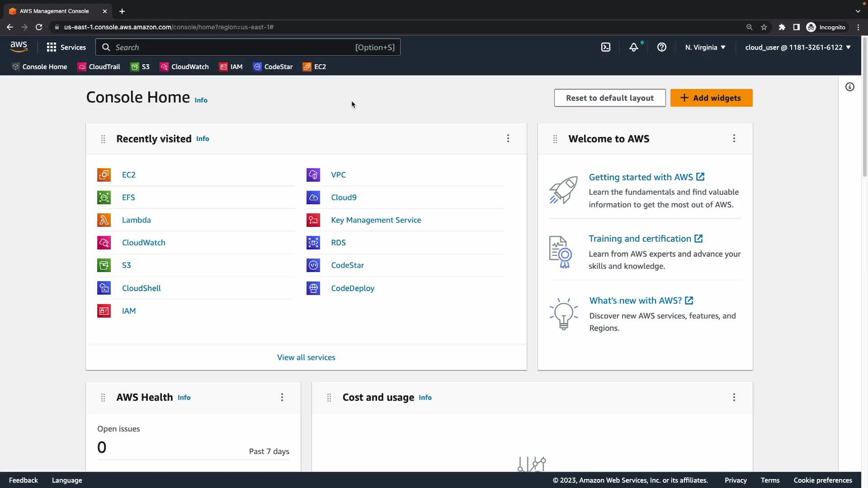This screenshot has height=488, width=868.
Task: Open the Services grid menu icon
Action: click(x=52, y=47)
